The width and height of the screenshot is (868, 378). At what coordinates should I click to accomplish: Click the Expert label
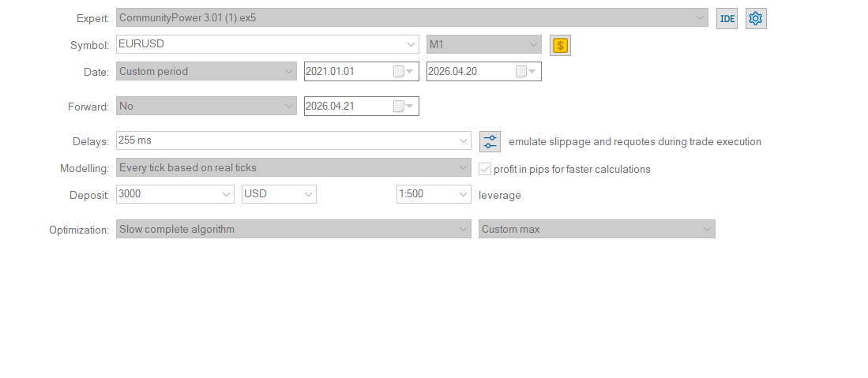click(92, 19)
